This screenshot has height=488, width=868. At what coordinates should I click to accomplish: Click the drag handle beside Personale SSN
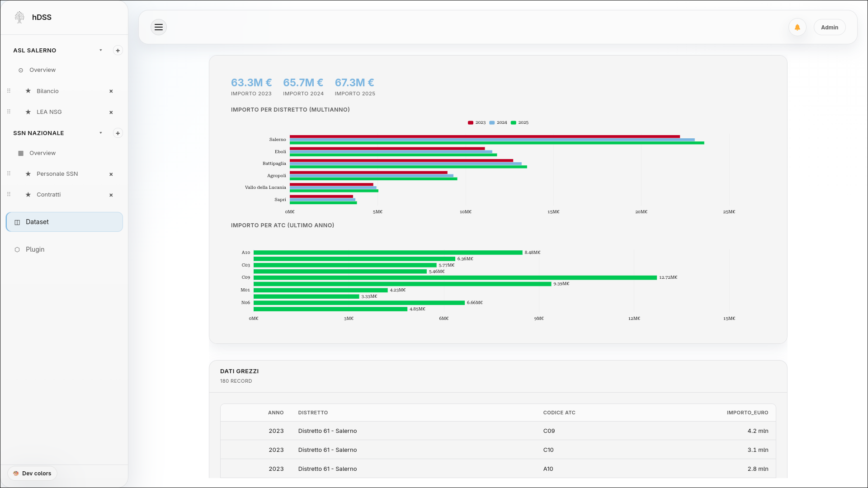pos(9,174)
